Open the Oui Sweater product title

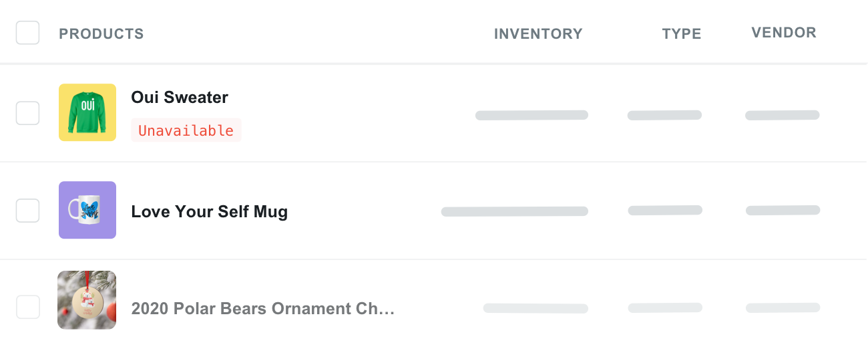tap(180, 98)
